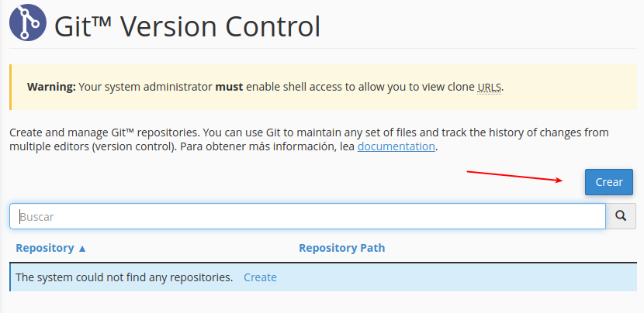Sort by the Repository Path column header

(x=341, y=249)
